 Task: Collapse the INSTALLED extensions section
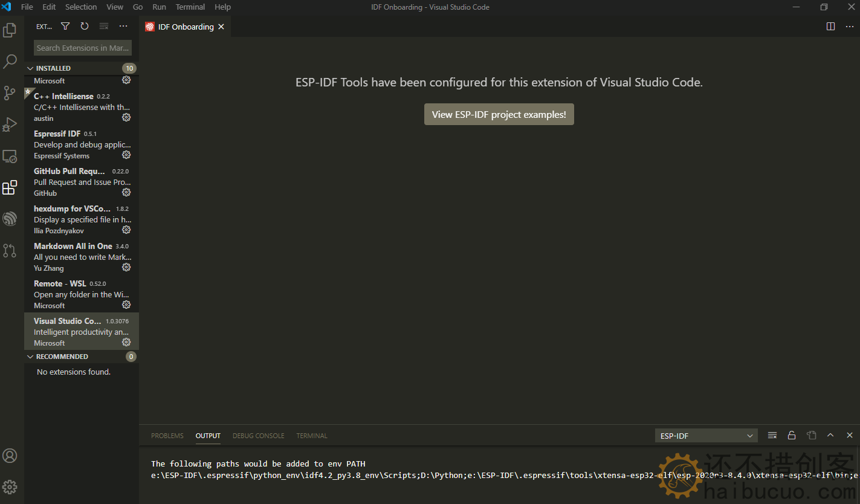(82, 68)
